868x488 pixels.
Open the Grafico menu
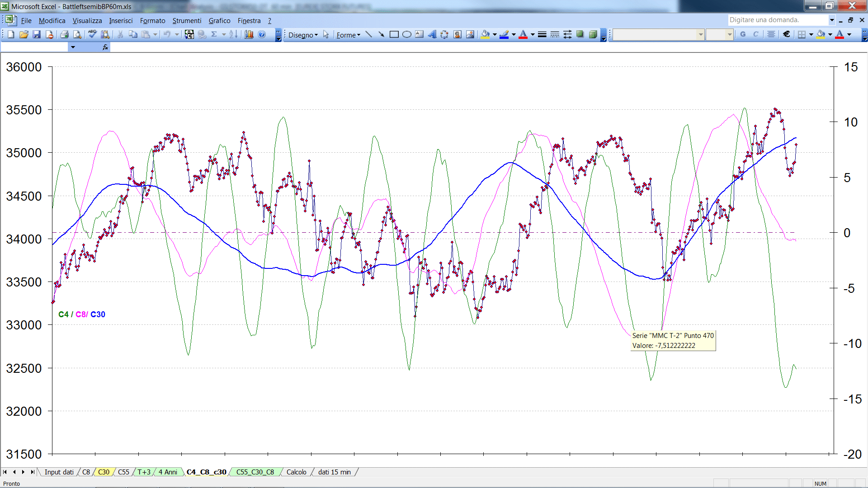219,21
